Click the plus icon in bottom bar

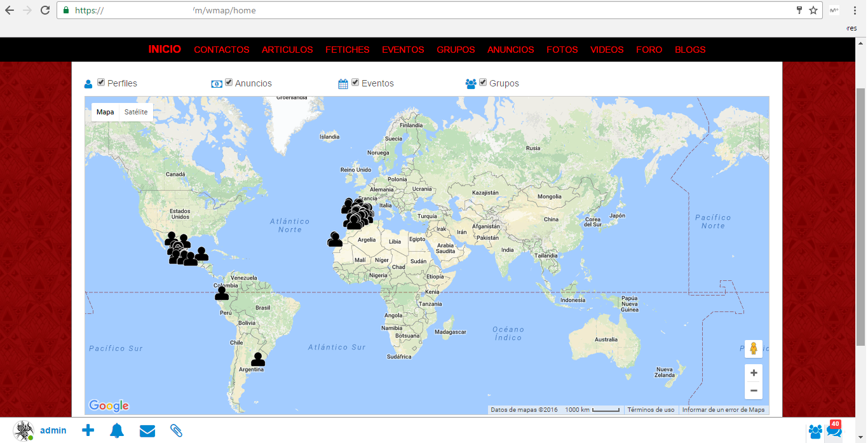click(88, 430)
